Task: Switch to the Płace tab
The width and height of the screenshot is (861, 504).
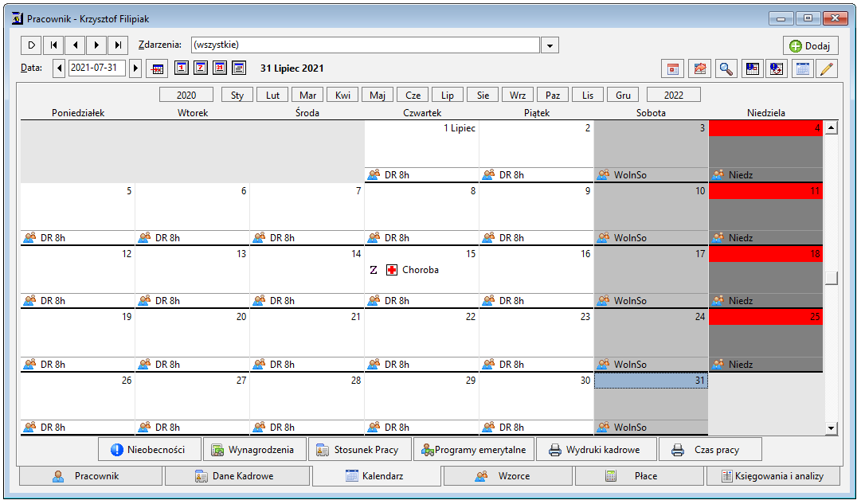Action: tap(639, 476)
